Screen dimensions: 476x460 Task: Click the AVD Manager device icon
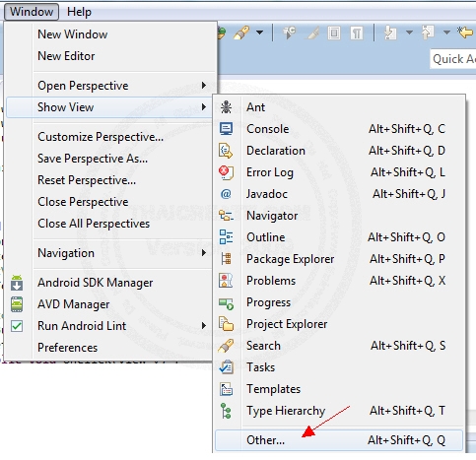[17, 304]
